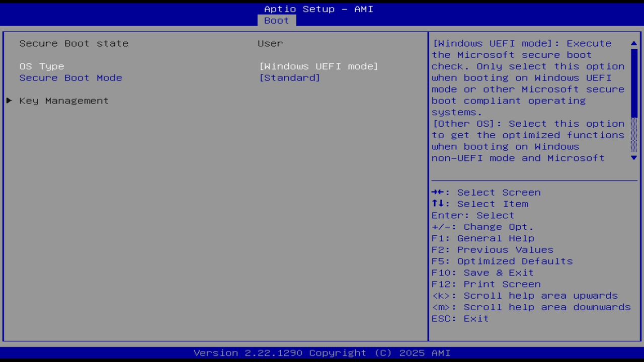This screenshot has height=362, width=644.
Task: Click the help panel scroll-down arrow
Action: pos(633,158)
